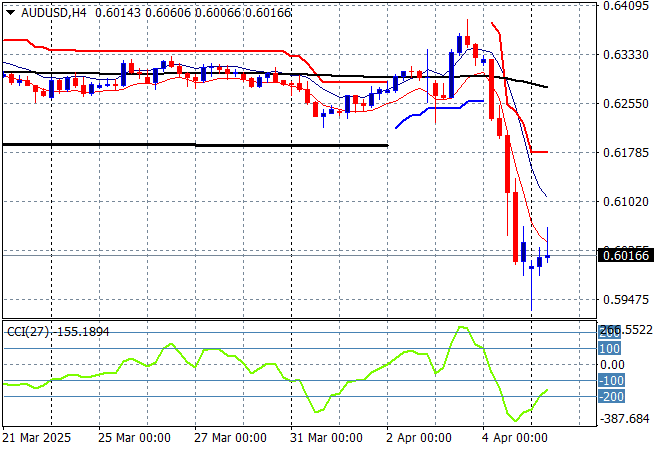Click the 0.59475 price scale value
Screen dimensions: 660x450
626,300
